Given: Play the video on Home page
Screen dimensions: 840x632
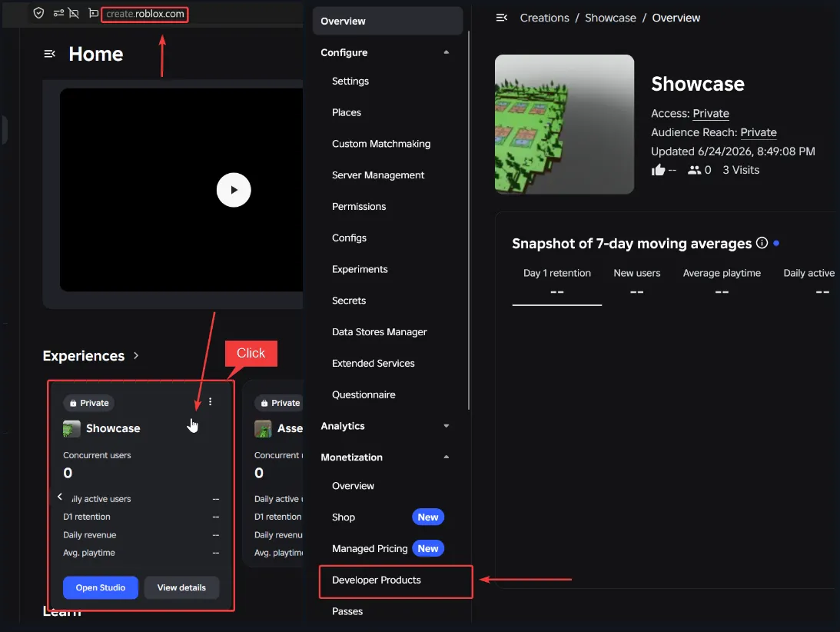Looking at the screenshot, I should (x=234, y=190).
